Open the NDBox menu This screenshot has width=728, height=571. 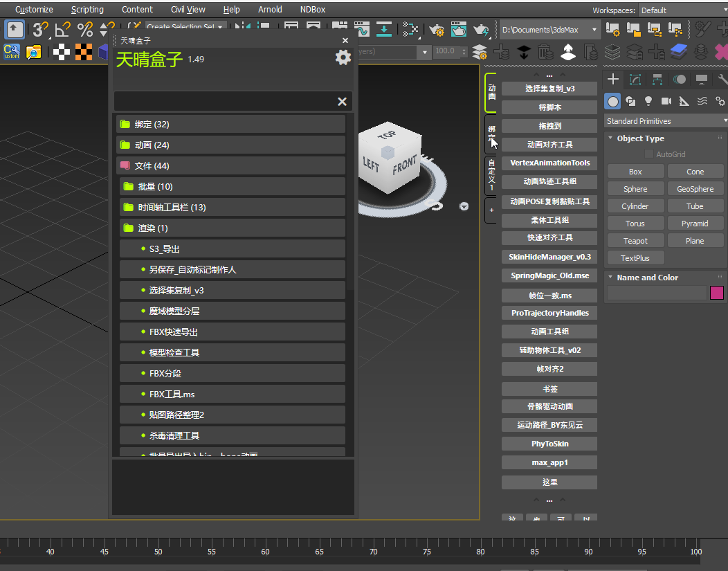[x=313, y=9]
